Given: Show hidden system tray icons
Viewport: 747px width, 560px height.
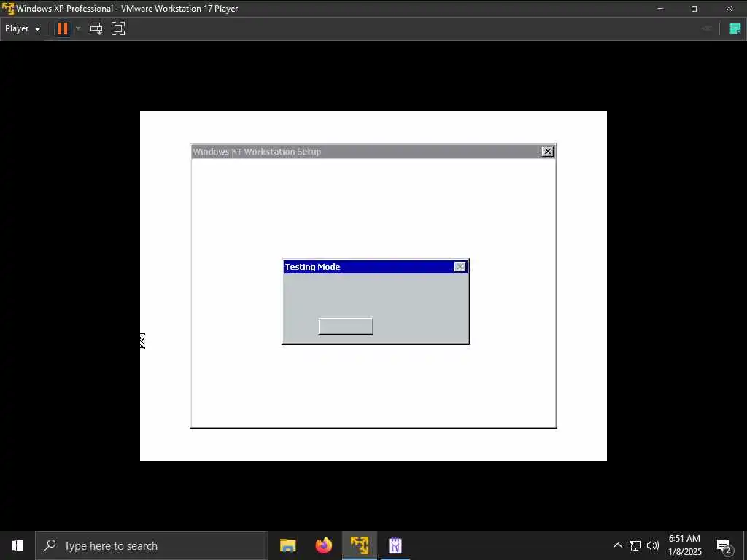Looking at the screenshot, I should [x=617, y=545].
